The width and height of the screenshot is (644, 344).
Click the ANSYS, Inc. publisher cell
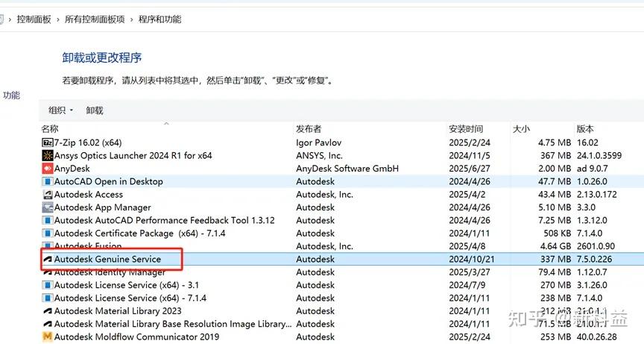pyautogui.click(x=319, y=156)
